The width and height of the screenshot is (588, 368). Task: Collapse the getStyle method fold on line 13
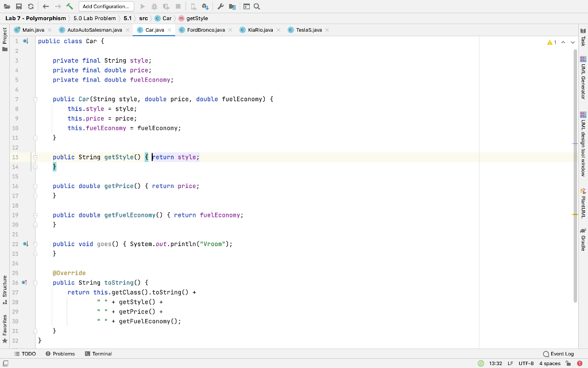tap(34, 157)
